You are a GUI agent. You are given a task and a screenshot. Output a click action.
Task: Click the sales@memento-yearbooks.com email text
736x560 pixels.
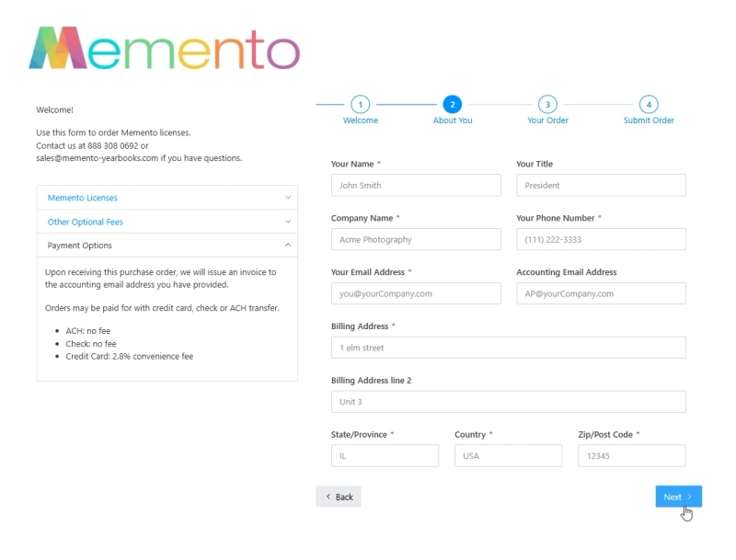click(98, 158)
